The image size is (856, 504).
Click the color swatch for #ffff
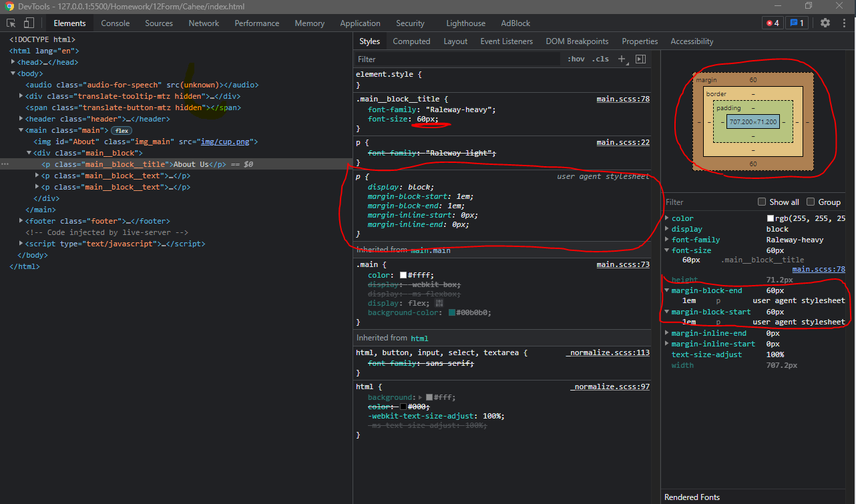[x=403, y=275]
